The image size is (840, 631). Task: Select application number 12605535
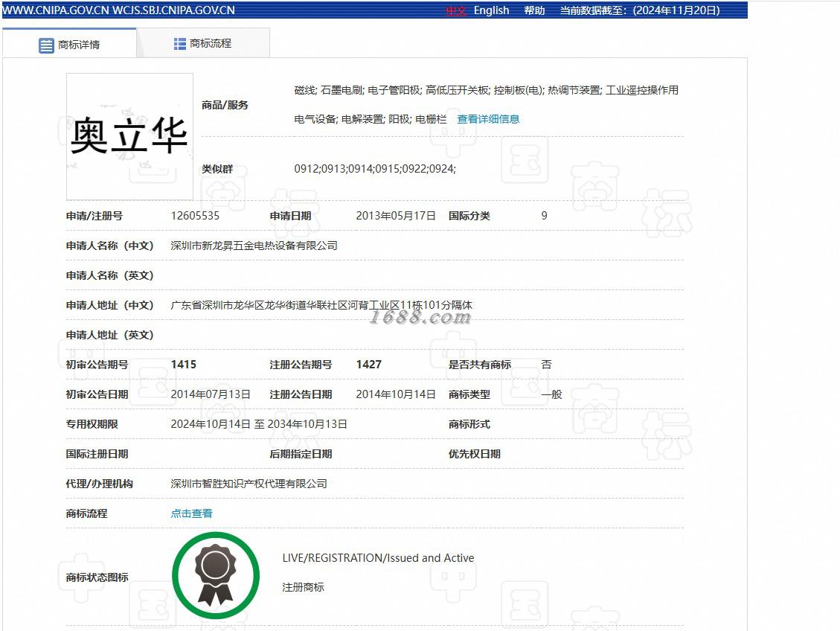pyautogui.click(x=195, y=215)
